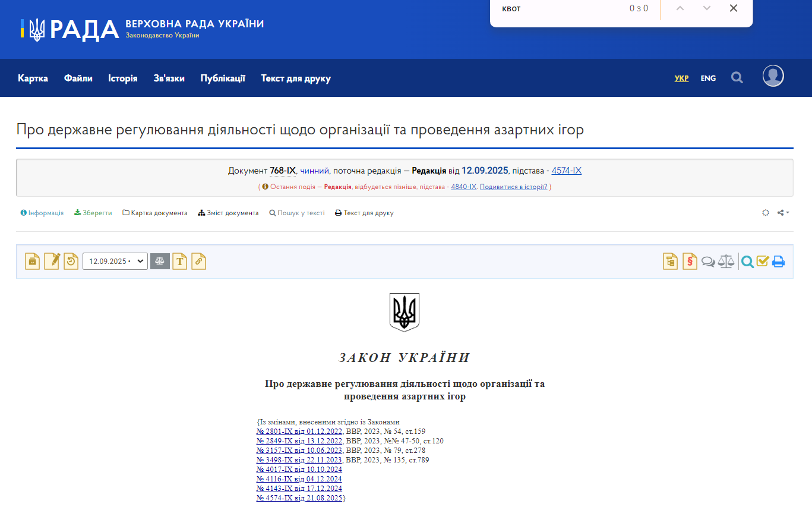Open law № 3498-IX від 22.11.2023

coord(299,460)
